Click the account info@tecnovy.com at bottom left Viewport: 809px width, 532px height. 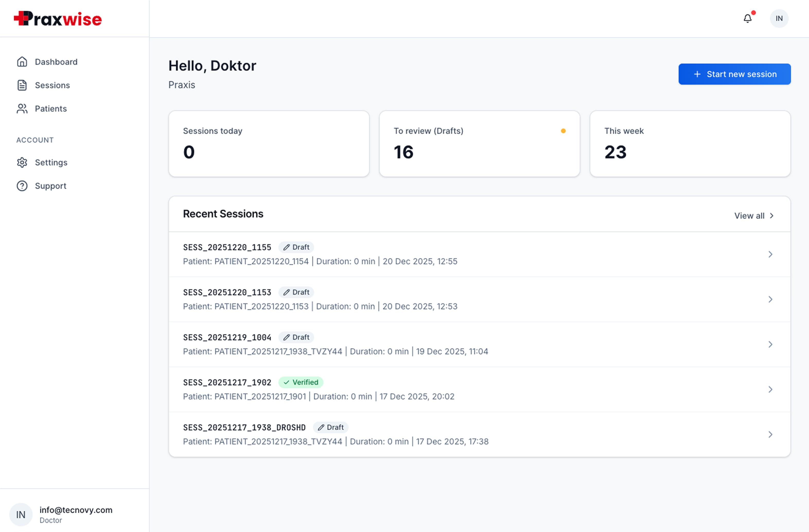coord(76,510)
